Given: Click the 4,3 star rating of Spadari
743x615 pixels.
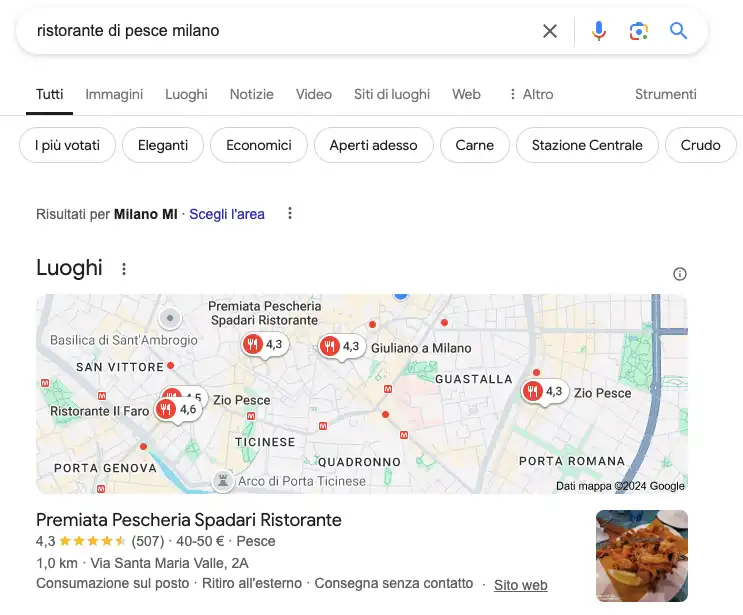Looking at the screenshot, I should tap(81, 541).
